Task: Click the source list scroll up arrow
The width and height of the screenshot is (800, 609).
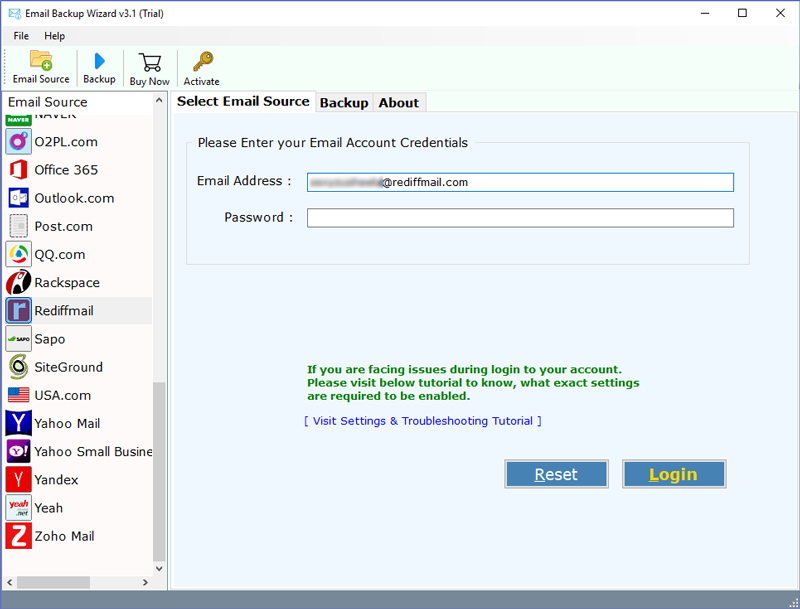Action: 159,101
